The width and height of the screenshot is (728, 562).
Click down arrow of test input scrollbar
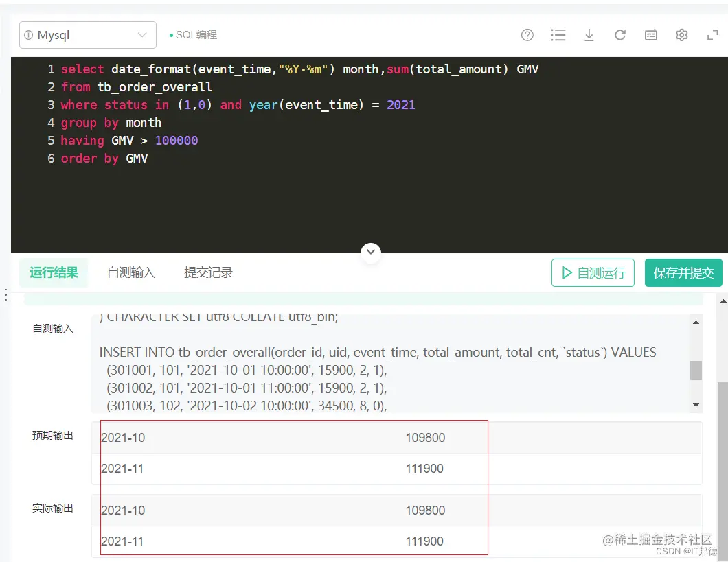696,405
